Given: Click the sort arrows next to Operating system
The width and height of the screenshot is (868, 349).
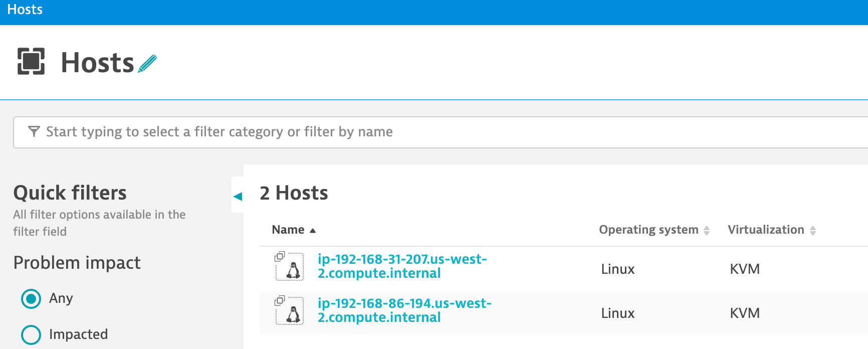Looking at the screenshot, I should (x=707, y=231).
